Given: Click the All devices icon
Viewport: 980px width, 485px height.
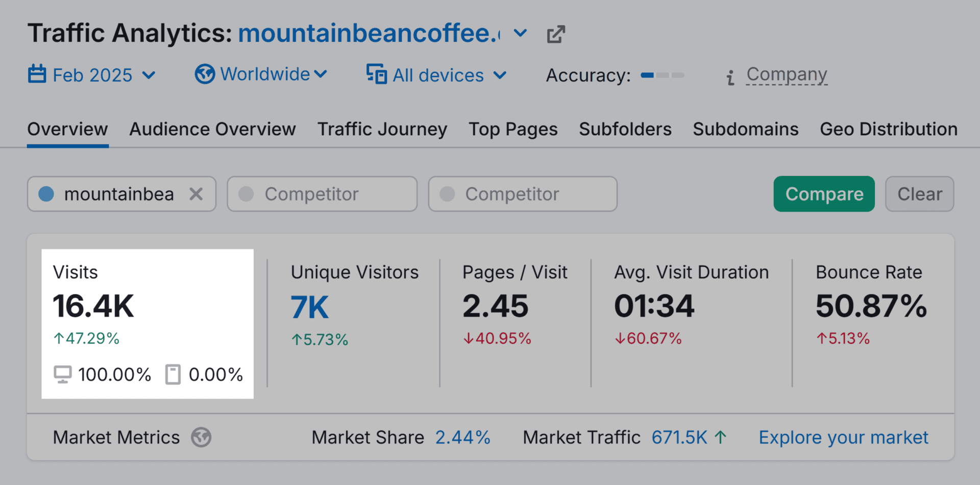Looking at the screenshot, I should (x=377, y=74).
